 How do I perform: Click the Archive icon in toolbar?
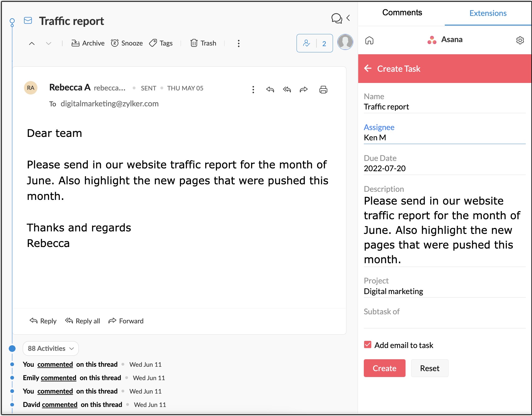75,43
